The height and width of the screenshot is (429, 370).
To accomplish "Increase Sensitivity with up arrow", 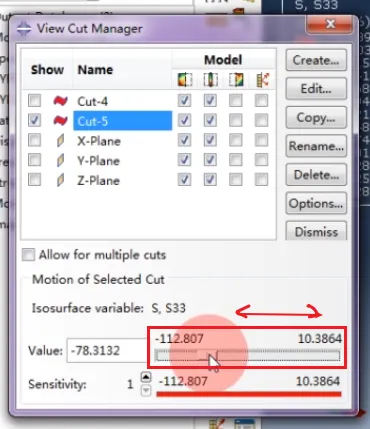I will pos(146,377).
